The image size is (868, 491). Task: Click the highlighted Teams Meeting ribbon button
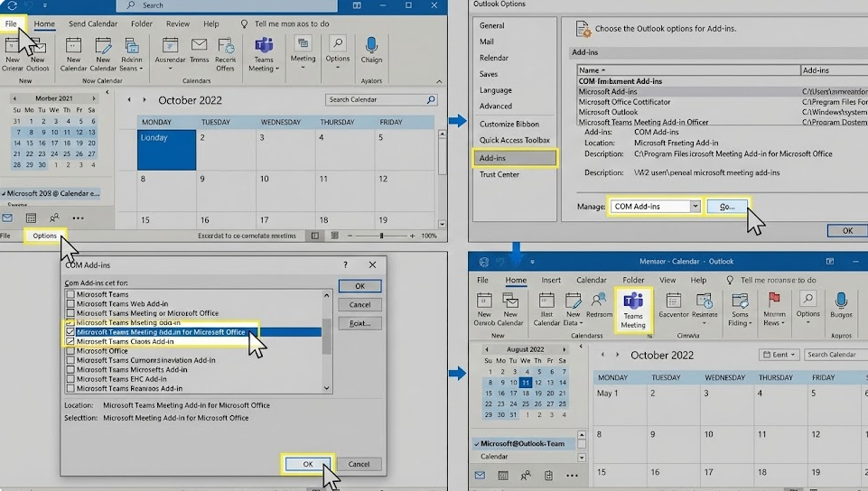632,310
